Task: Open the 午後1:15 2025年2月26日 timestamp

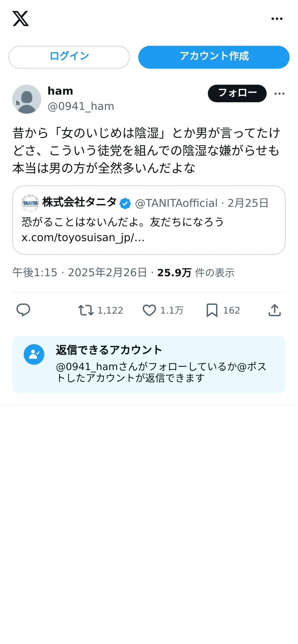Action: (x=79, y=273)
